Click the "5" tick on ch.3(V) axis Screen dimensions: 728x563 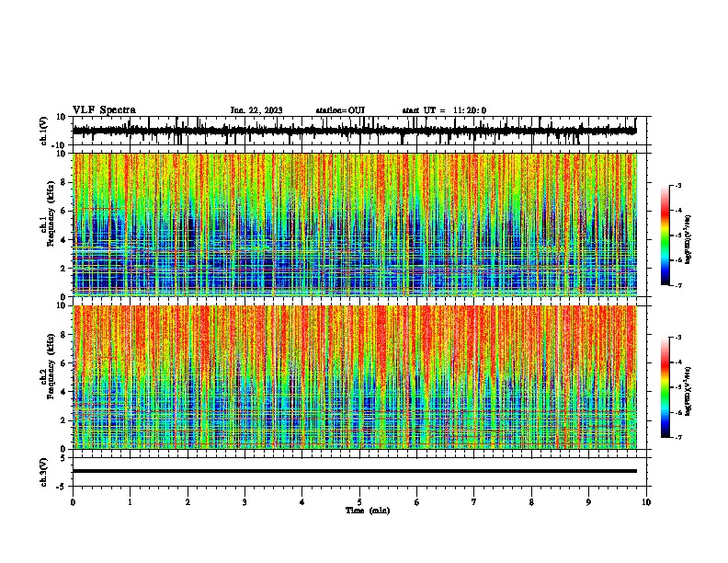pyautogui.click(x=63, y=458)
